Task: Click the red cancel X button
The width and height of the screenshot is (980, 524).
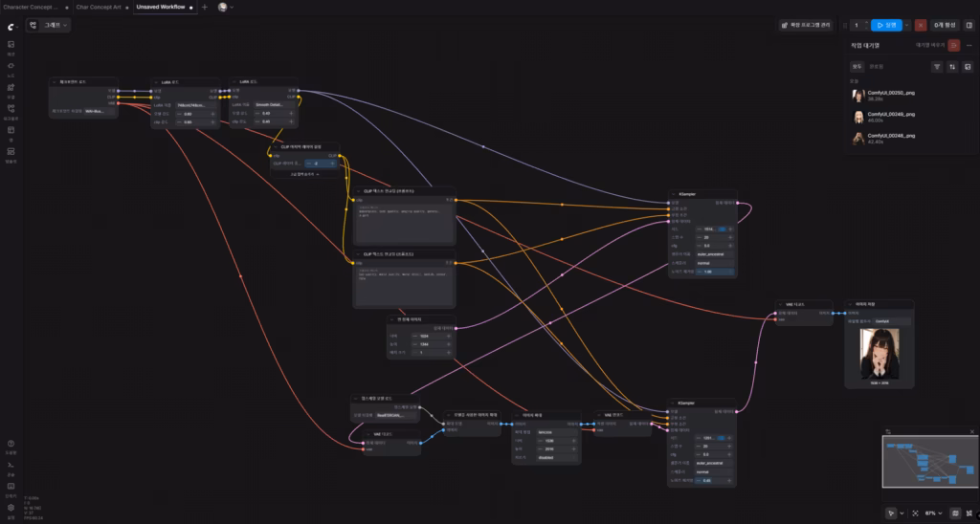Action: point(921,25)
